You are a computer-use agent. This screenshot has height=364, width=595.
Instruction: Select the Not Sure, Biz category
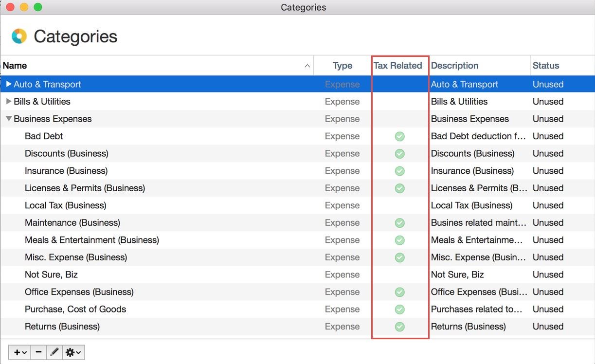[x=51, y=274]
